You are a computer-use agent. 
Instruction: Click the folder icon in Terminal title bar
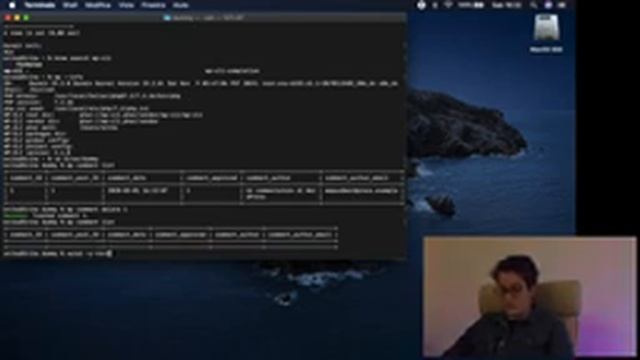(x=167, y=18)
